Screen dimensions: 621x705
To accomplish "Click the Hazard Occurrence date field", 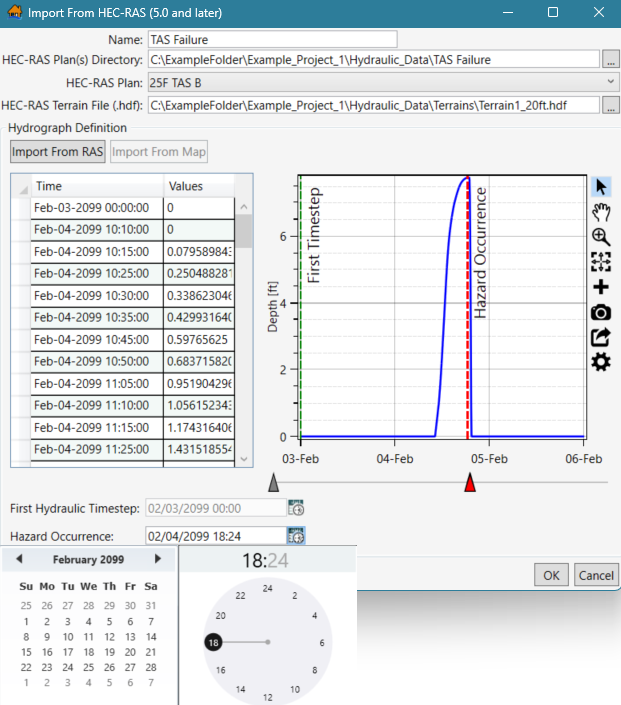I will pos(216,536).
